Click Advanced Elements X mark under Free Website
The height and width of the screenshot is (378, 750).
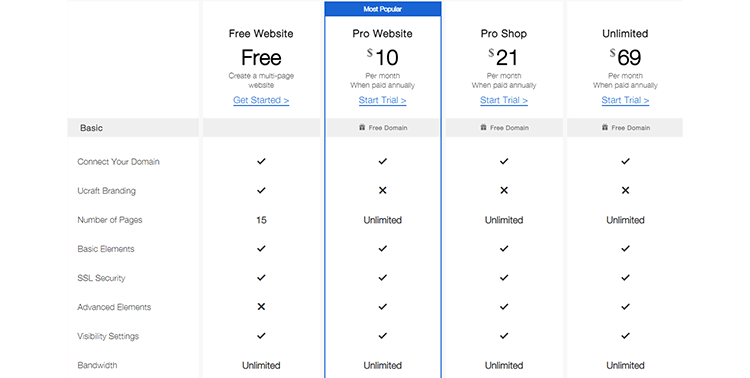(261, 307)
